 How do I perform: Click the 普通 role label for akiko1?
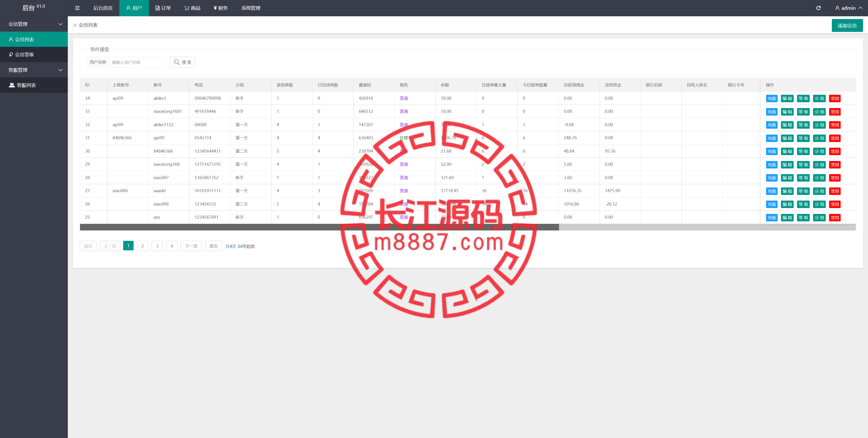(404, 98)
